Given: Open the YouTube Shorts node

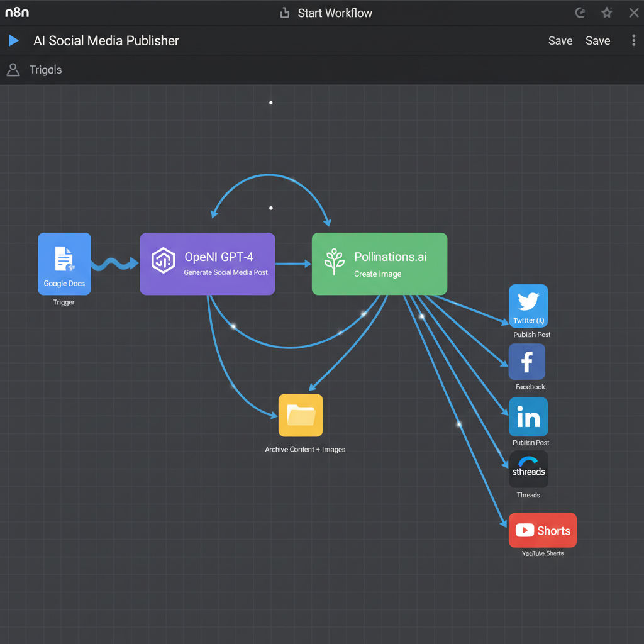Looking at the screenshot, I should [x=542, y=530].
